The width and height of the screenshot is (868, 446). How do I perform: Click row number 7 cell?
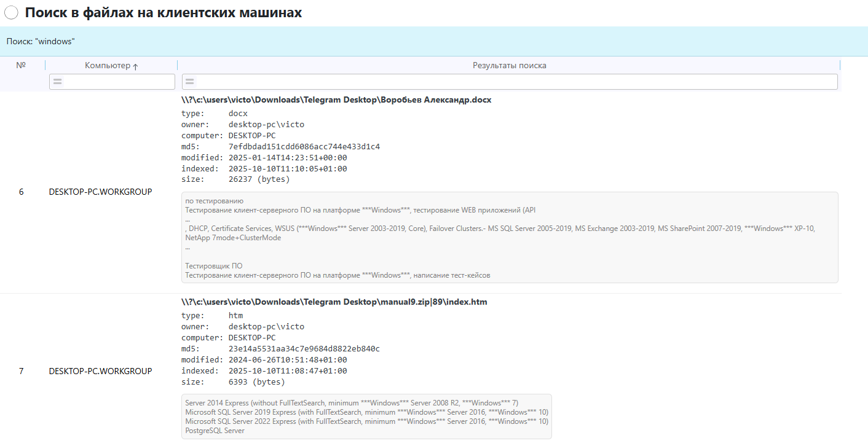pyautogui.click(x=21, y=371)
